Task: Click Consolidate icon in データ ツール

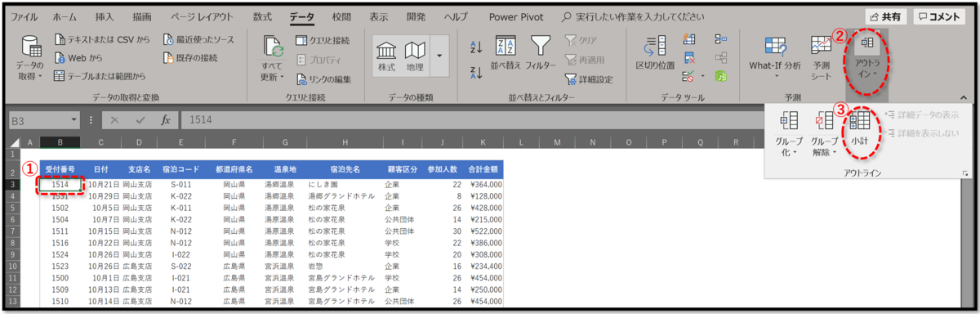Action: [721, 39]
